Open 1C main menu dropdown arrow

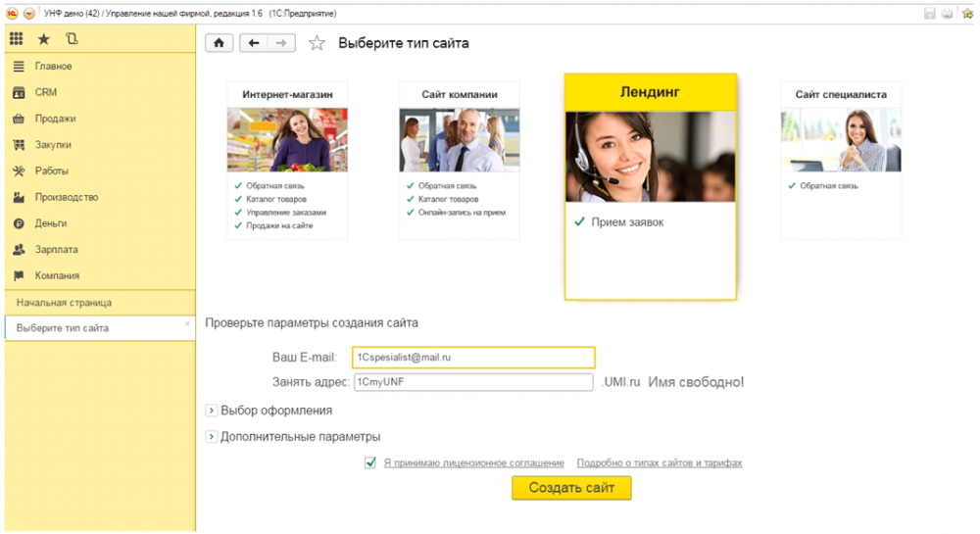(28, 14)
